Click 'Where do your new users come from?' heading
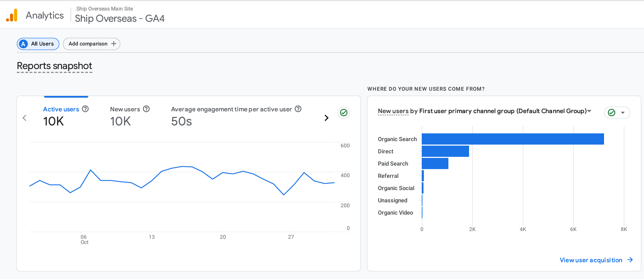The height and width of the screenshot is (279, 644). tap(426, 89)
